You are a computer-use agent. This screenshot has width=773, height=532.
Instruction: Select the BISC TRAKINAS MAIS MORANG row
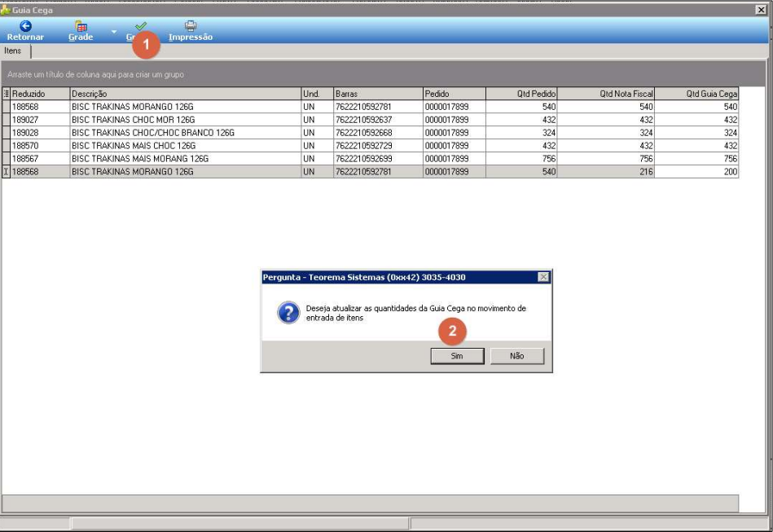coord(371,159)
